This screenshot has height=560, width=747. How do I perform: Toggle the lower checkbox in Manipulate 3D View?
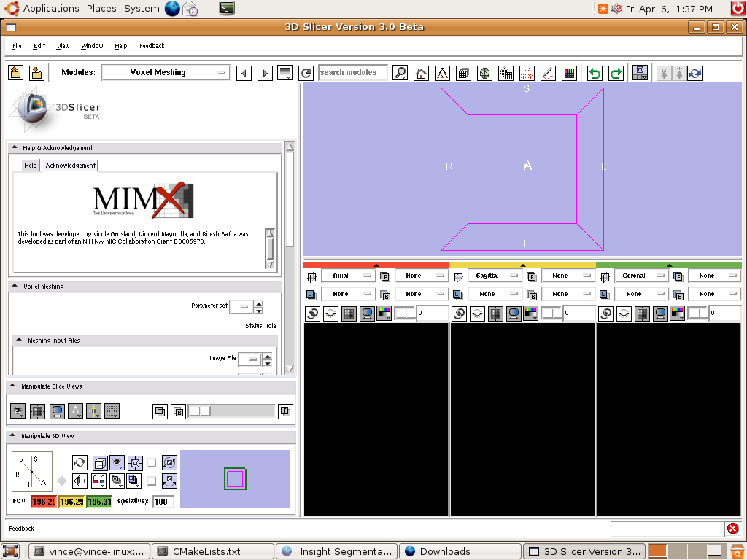point(152,481)
